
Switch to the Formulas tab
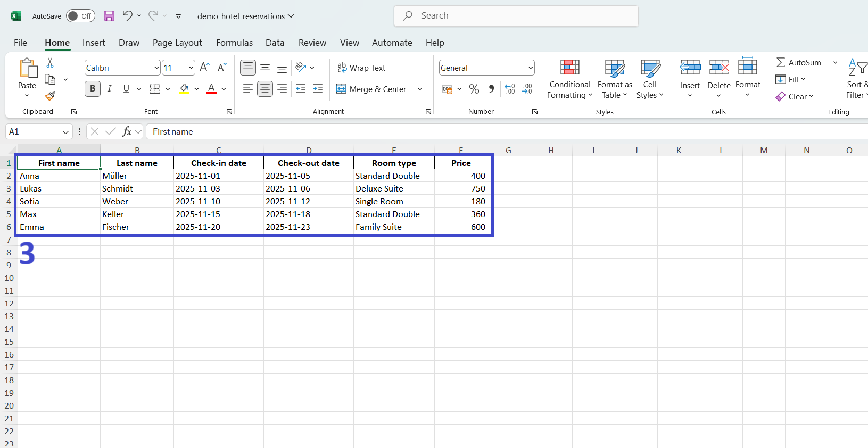[234, 43]
